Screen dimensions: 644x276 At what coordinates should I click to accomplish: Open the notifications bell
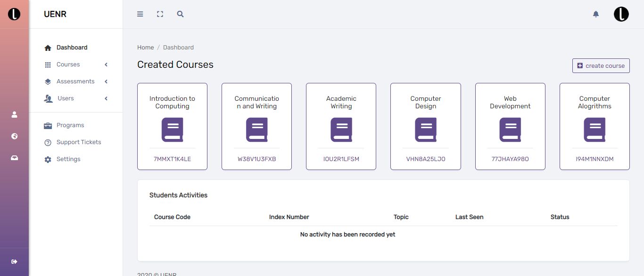595,14
